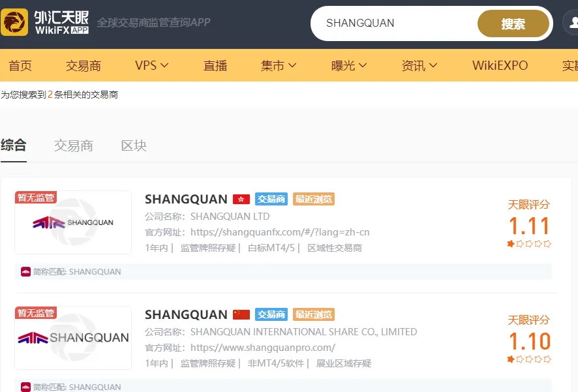This screenshot has height=392, width=578.
Task: Expand the 曝光 dropdown menu
Action: coord(349,66)
